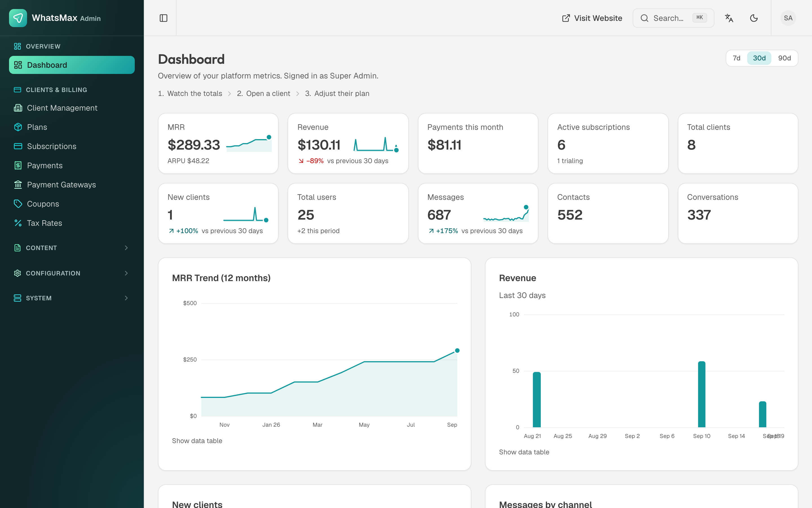Click the Clients & Billing card icon
This screenshot has height=508, width=812.
(x=17, y=90)
